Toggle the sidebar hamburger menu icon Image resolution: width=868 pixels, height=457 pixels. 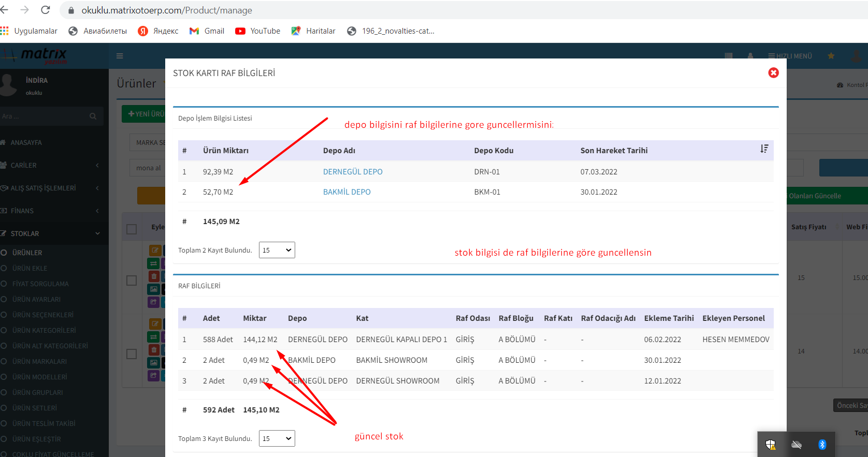click(x=120, y=56)
